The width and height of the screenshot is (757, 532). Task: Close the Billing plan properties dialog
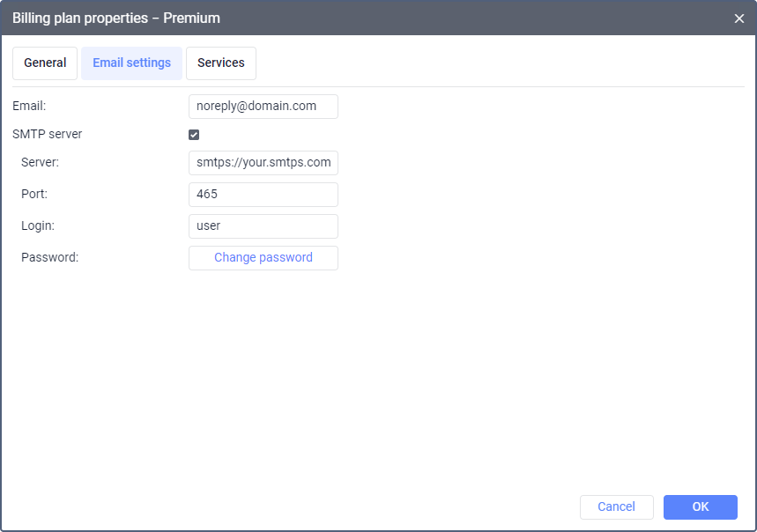(x=738, y=18)
